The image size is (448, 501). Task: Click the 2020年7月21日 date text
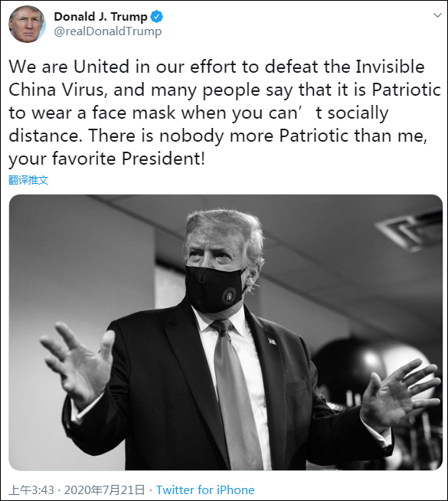pos(104,490)
